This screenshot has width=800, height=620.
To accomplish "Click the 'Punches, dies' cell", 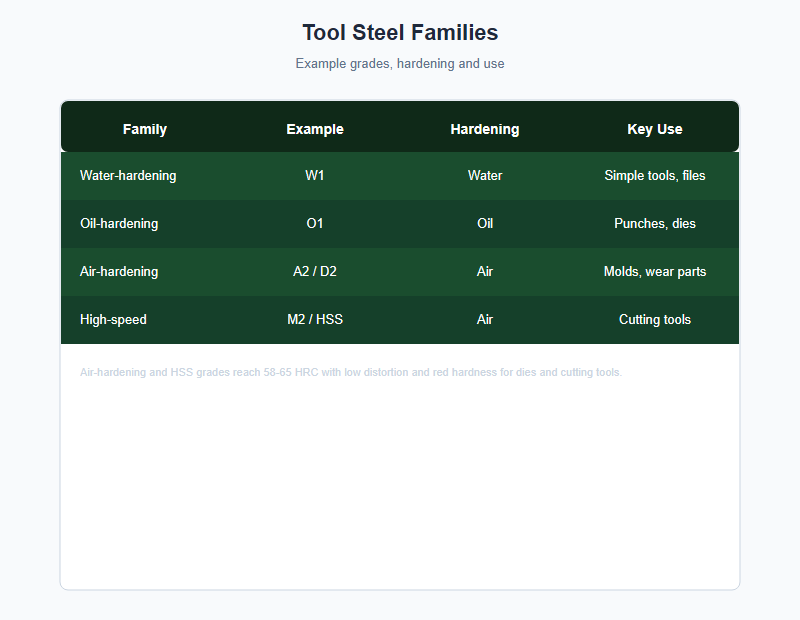I will pyautogui.click(x=655, y=224).
